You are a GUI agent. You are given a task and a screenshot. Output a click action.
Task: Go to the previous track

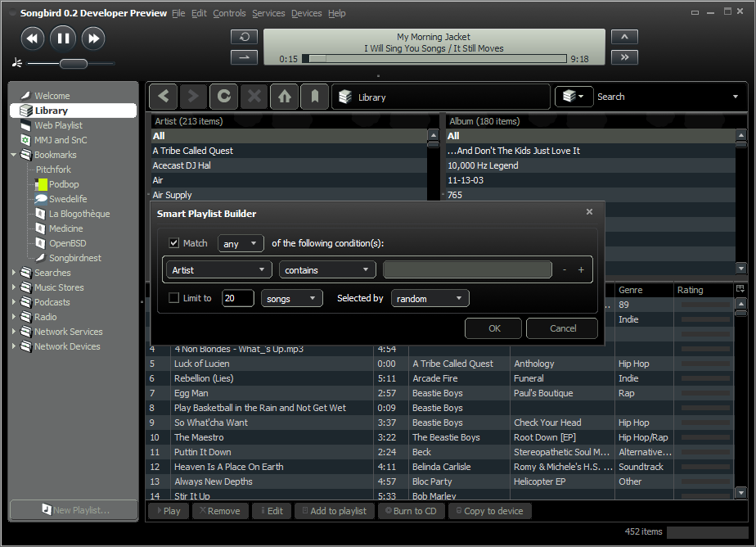32,38
